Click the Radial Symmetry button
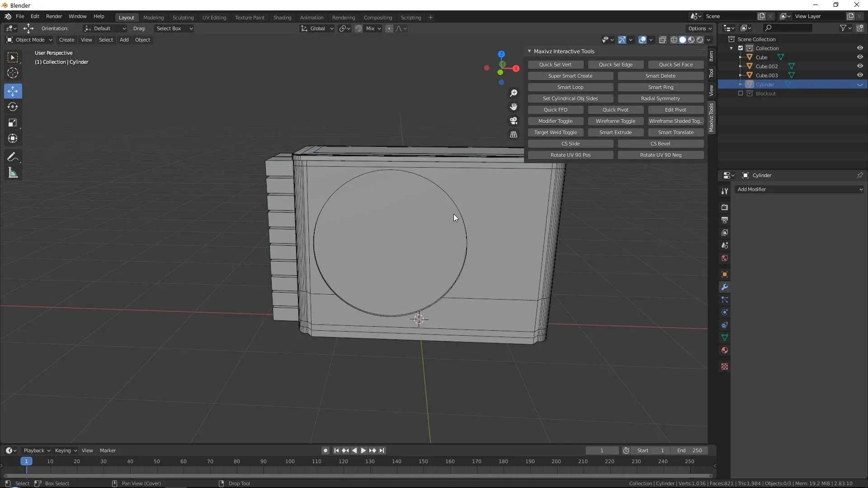Image resolution: width=868 pixels, height=488 pixels. click(660, 99)
